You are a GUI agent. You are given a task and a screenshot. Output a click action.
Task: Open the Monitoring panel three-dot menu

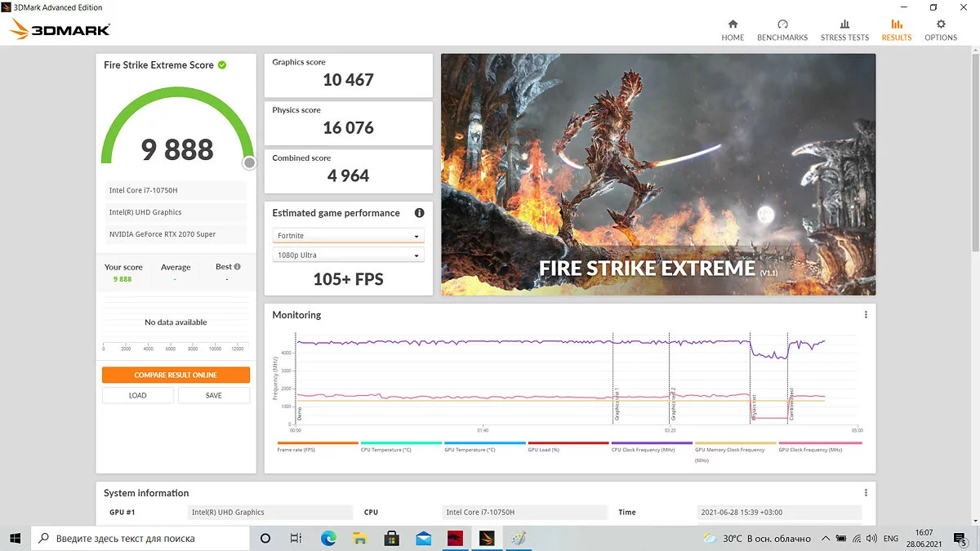point(866,315)
